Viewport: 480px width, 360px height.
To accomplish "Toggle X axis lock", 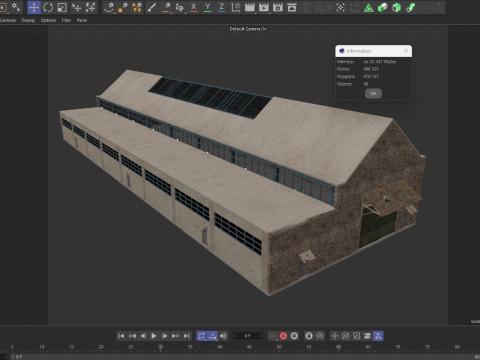I will point(193,7).
